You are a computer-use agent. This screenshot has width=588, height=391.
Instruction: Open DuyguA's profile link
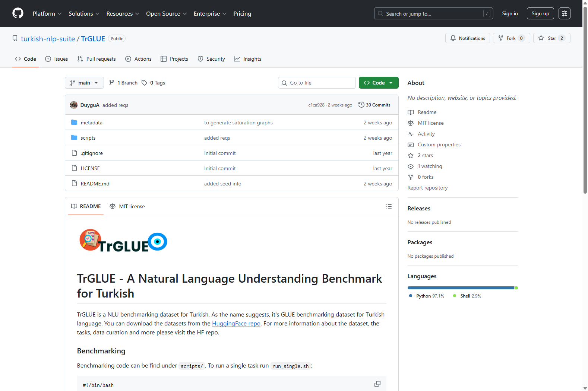(x=90, y=105)
